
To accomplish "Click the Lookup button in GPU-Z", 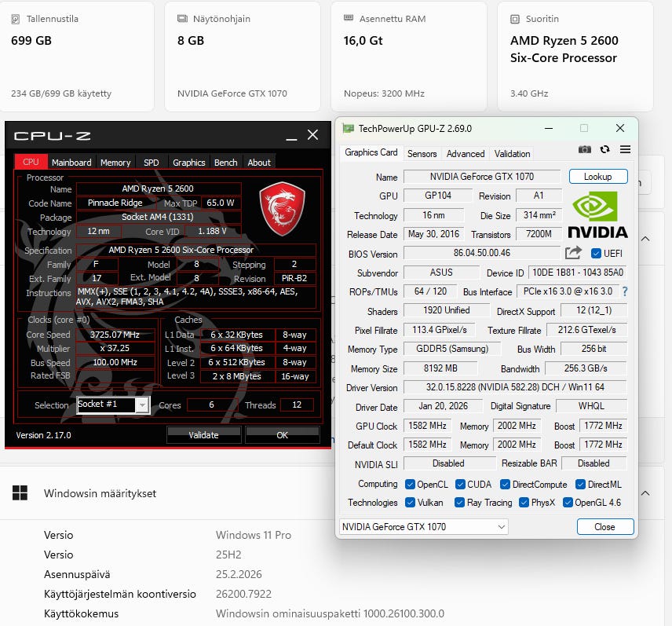I will [x=598, y=177].
